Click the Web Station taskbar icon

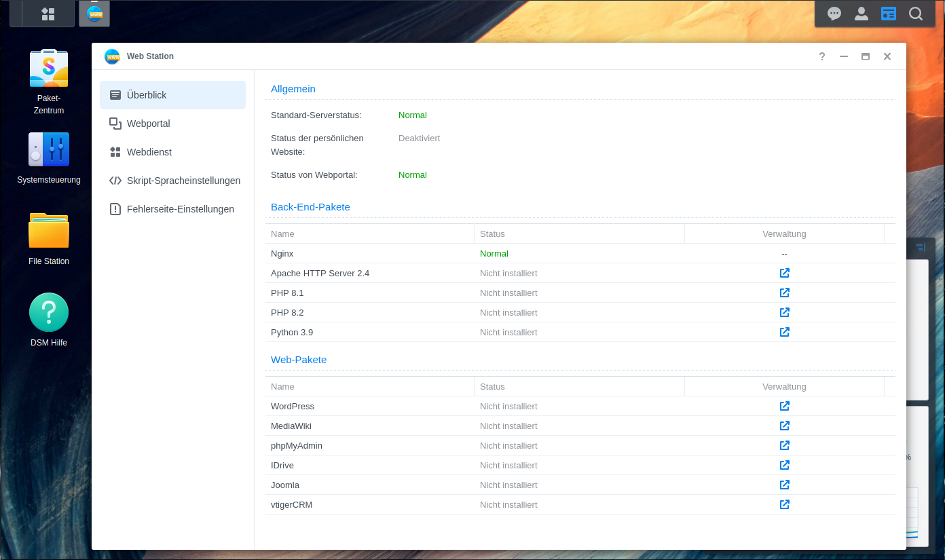coord(94,14)
